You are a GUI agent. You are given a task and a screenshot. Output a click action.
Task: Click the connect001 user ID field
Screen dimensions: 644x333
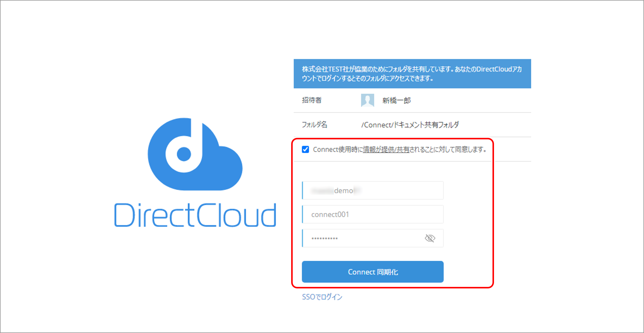(372, 214)
